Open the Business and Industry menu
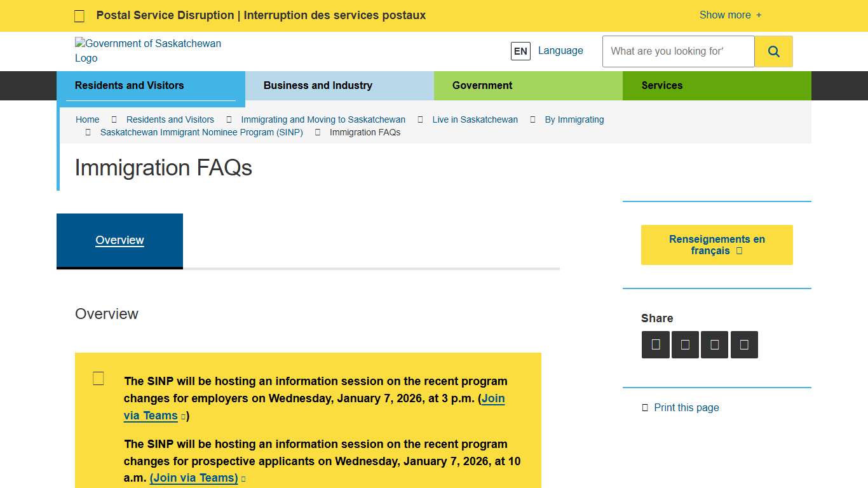868x488 pixels. click(318, 85)
